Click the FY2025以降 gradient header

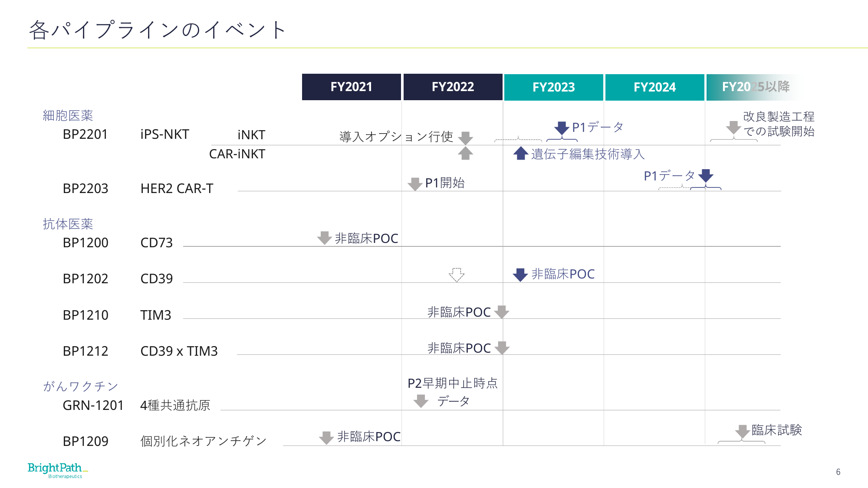[755, 87]
